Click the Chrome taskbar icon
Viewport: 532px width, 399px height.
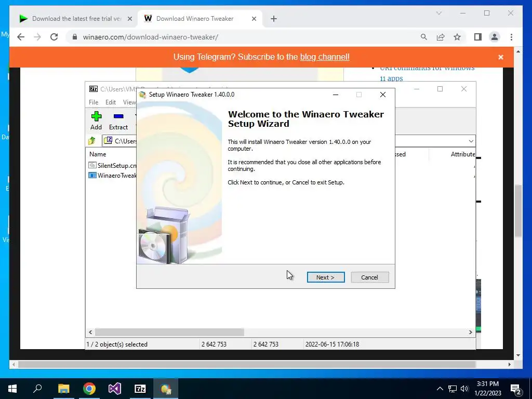click(x=89, y=389)
